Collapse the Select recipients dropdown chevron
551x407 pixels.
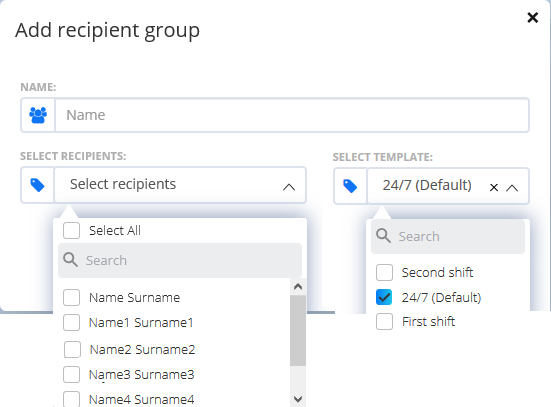(289, 187)
